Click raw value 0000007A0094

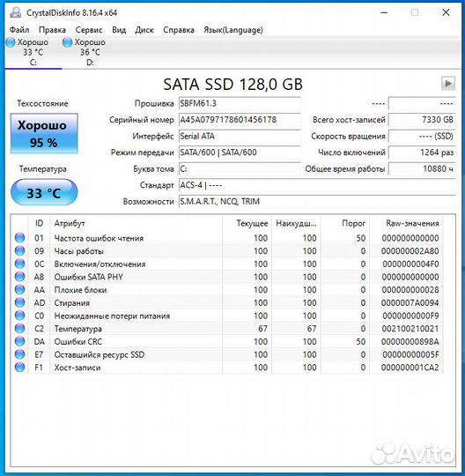[x=410, y=303]
